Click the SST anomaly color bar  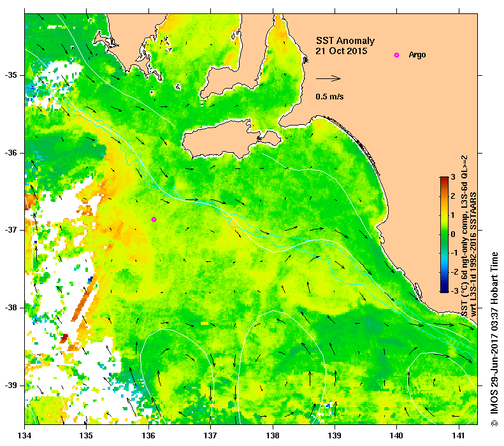click(444, 234)
